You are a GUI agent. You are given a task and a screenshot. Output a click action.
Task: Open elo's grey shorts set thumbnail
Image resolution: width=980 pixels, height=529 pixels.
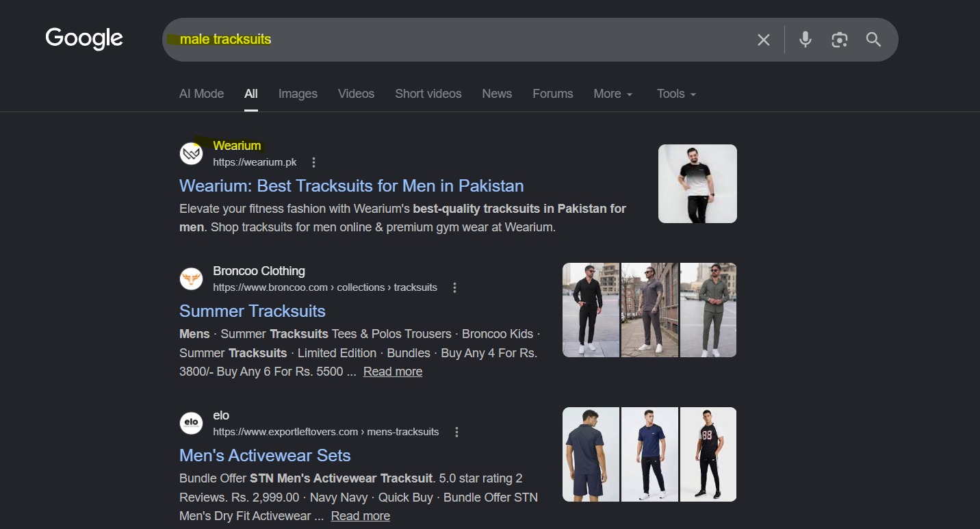point(591,454)
